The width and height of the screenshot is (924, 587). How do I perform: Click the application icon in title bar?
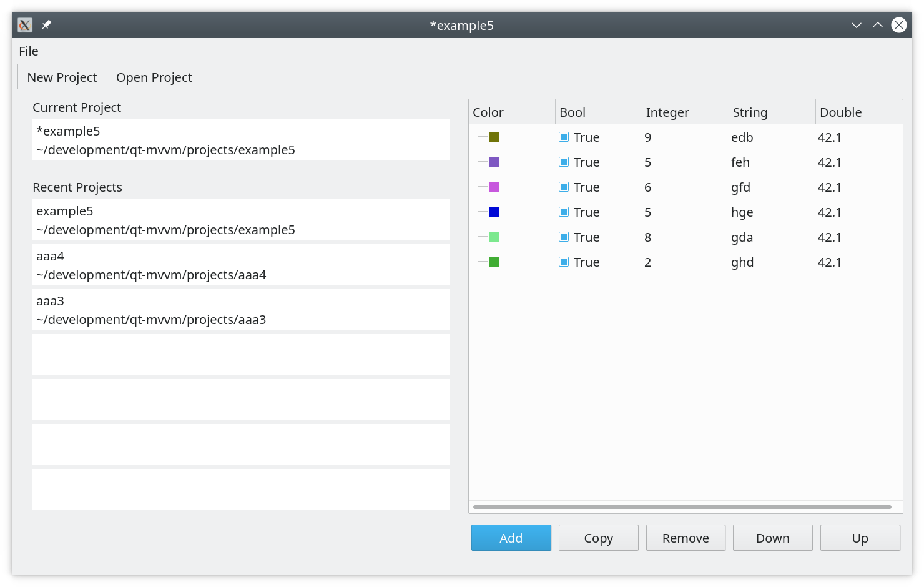pos(25,25)
